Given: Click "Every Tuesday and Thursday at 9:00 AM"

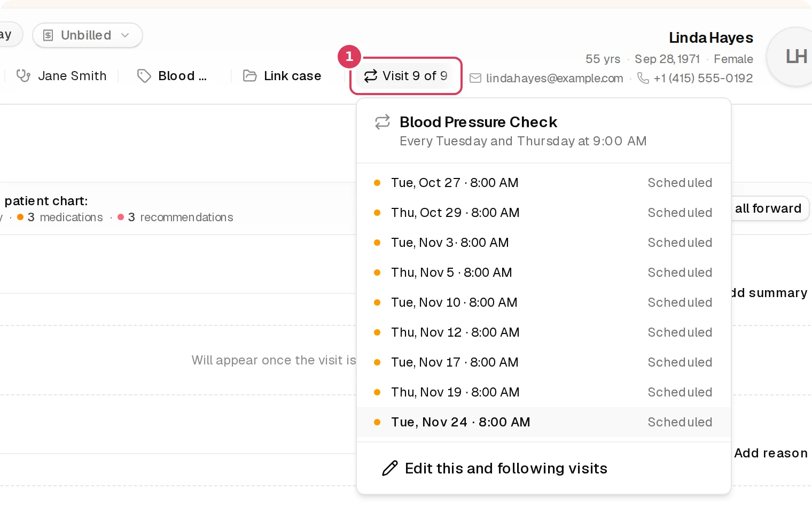Looking at the screenshot, I should (x=523, y=141).
